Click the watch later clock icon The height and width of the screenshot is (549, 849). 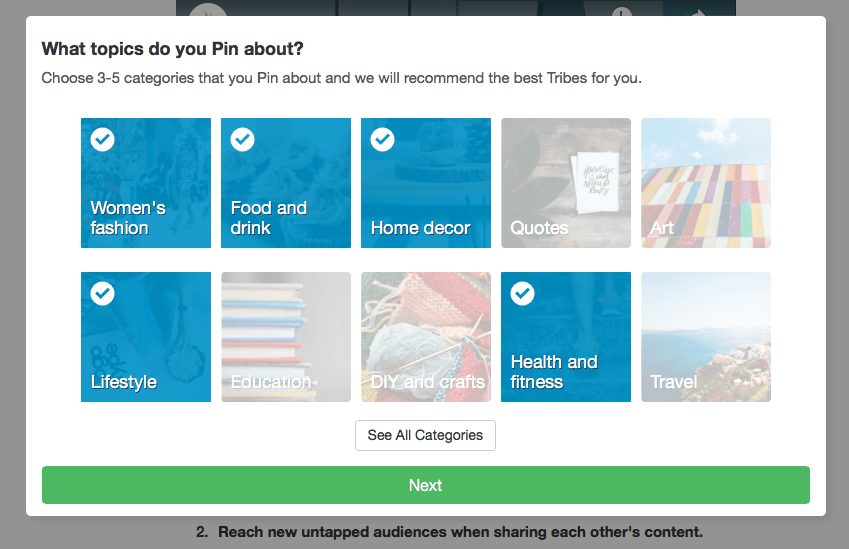[x=622, y=11]
